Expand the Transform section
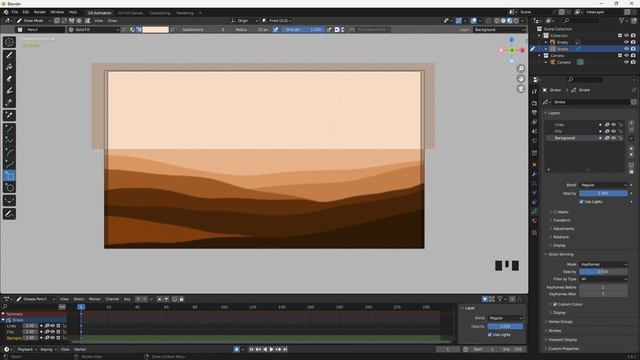Viewport: 640px width, 360px height. [562, 220]
